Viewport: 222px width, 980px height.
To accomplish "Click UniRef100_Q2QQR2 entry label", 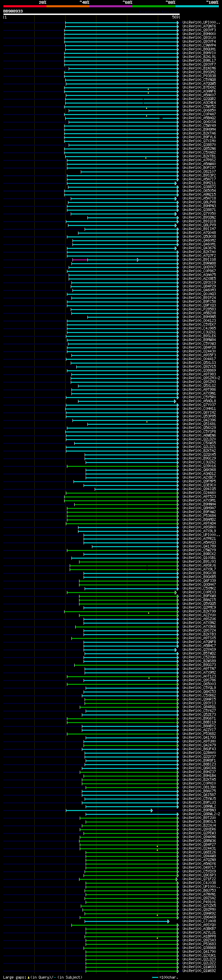I will pos(199,99).
